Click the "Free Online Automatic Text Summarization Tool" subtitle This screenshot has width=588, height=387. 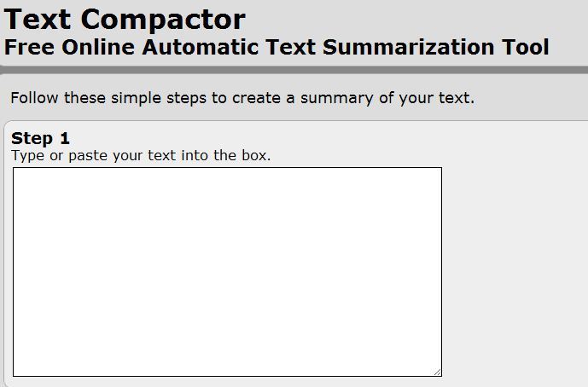[277, 47]
